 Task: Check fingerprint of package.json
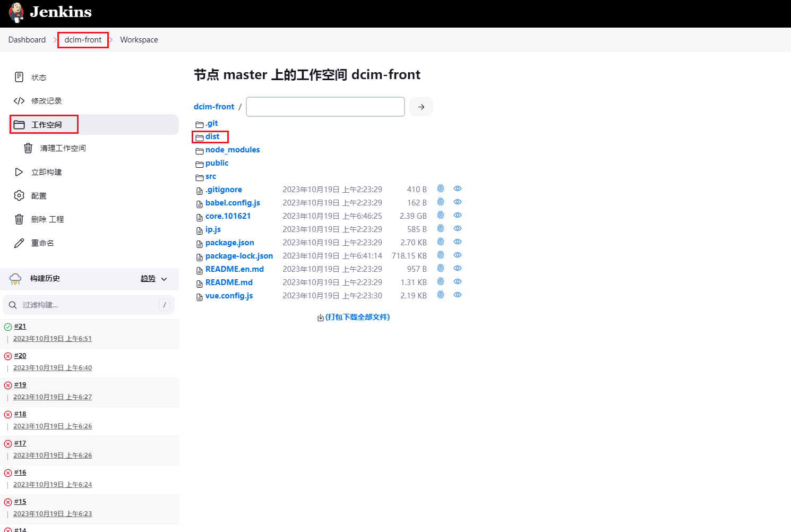coord(441,242)
